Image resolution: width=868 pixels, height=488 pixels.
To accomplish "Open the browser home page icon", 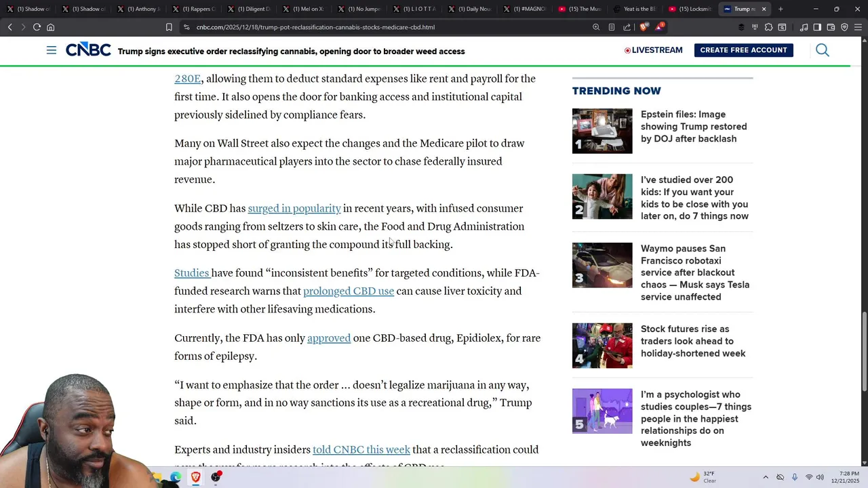I will [x=50, y=27].
